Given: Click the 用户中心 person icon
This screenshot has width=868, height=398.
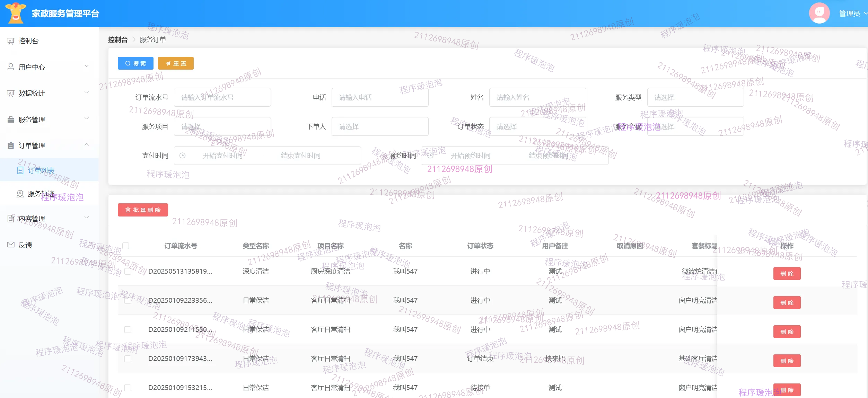Looking at the screenshot, I should [x=11, y=67].
